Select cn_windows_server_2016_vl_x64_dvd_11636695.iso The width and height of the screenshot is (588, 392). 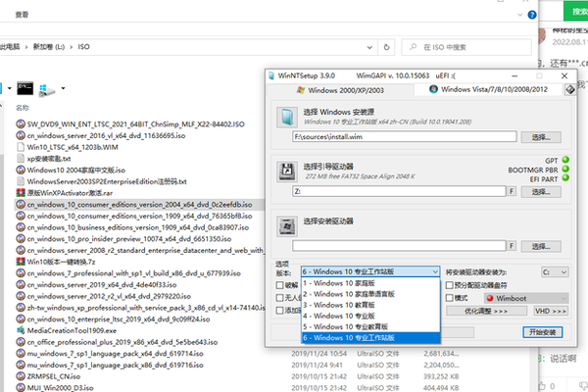tap(106, 135)
